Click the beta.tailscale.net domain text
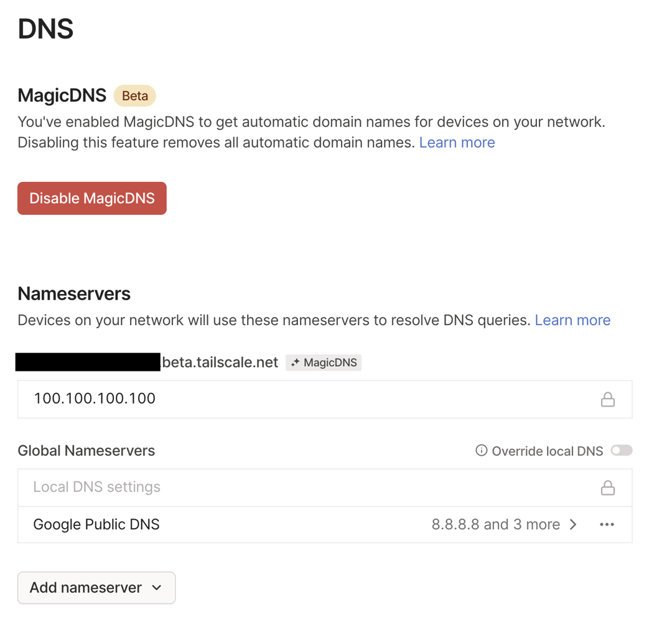 pos(220,362)
